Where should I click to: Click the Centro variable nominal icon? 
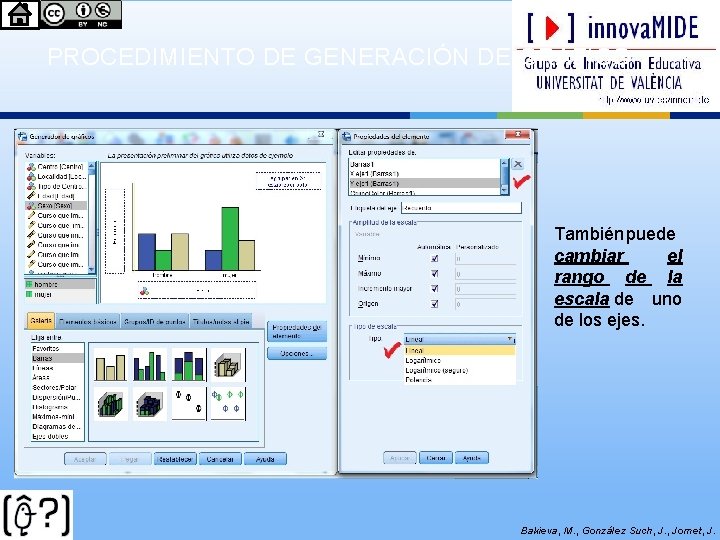31,167
